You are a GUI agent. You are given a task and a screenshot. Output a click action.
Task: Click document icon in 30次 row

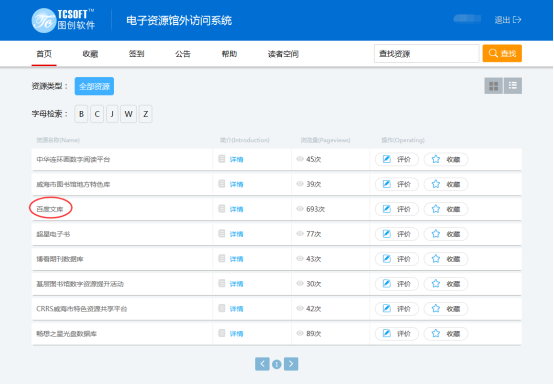coord(222,283)
